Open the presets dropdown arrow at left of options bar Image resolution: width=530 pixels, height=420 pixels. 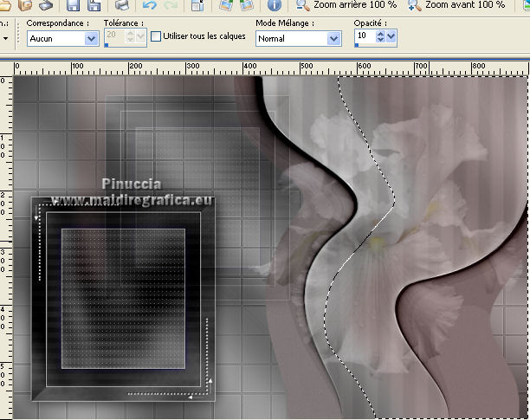click(6, 38)
